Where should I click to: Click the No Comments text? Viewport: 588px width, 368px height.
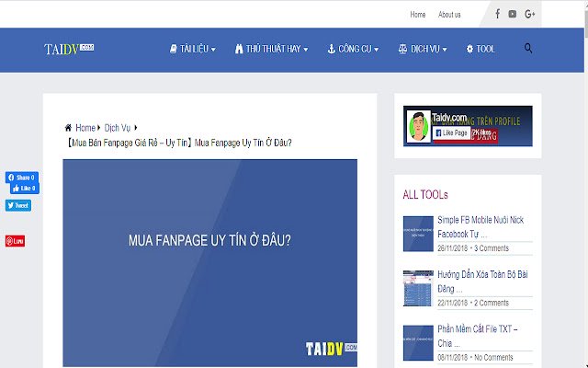pos(493,358)
